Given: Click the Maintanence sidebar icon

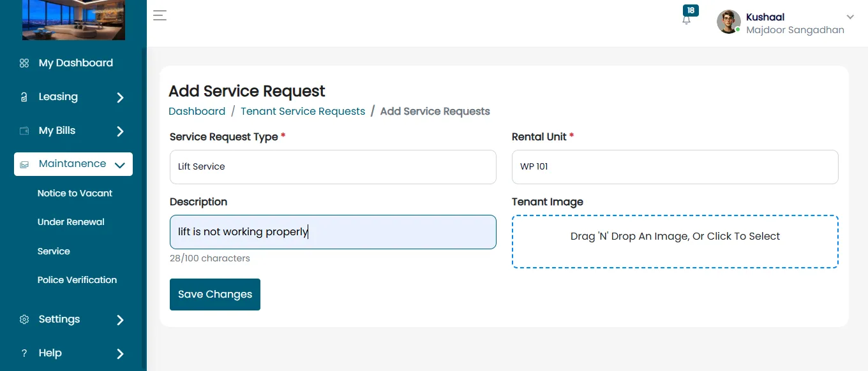Looking at the screenshot, I should (x=24, y=164).
